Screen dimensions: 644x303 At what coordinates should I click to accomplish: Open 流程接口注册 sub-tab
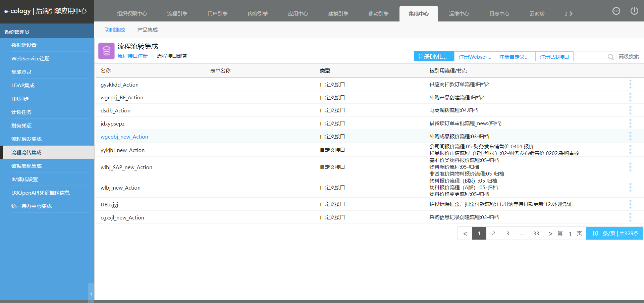[132, 56]
